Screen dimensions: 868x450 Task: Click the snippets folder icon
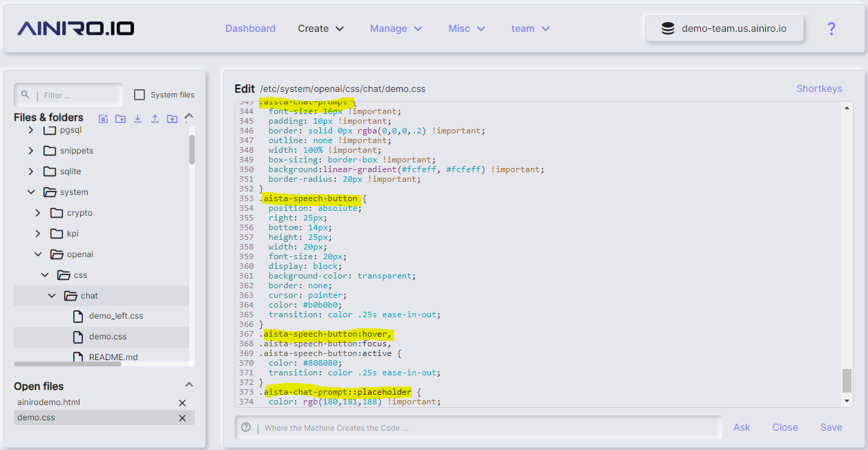click(50, 150)
